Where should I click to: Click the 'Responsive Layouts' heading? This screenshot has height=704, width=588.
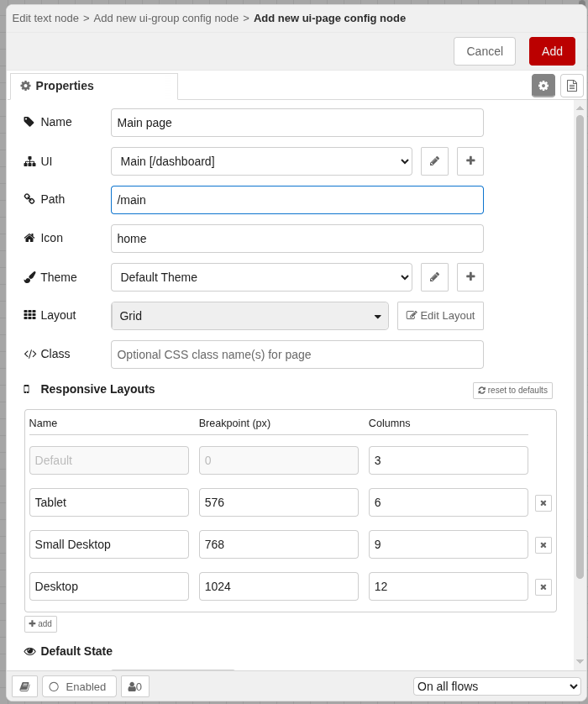pos(97,389)
